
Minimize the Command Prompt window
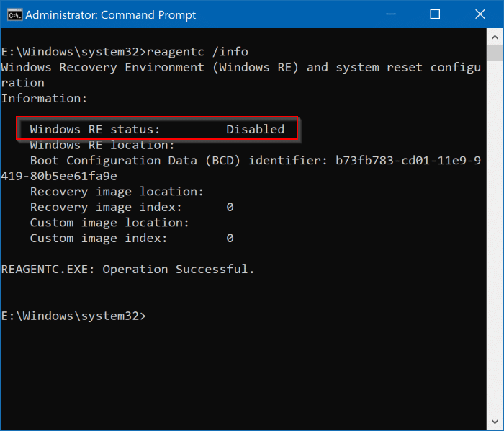pos(390,14)
